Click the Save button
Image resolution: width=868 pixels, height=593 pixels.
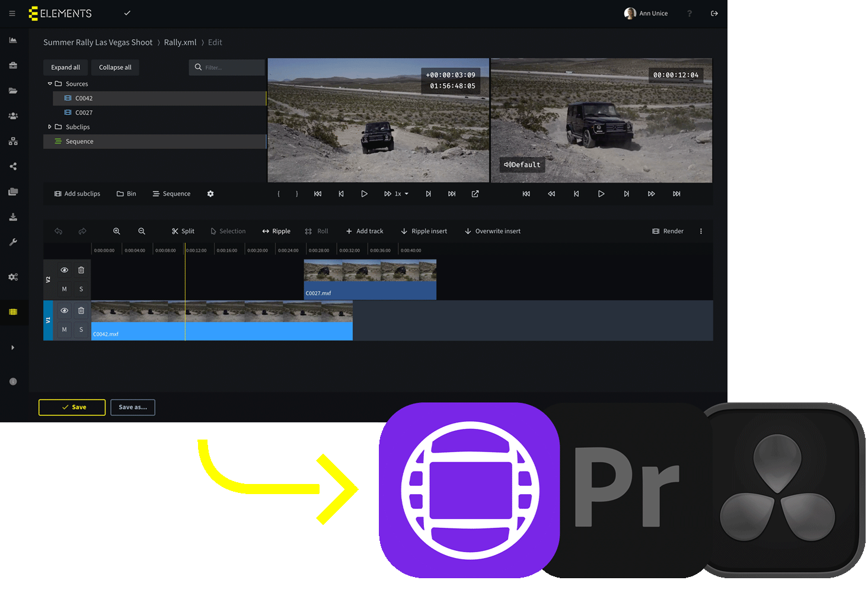click(72, 408)
